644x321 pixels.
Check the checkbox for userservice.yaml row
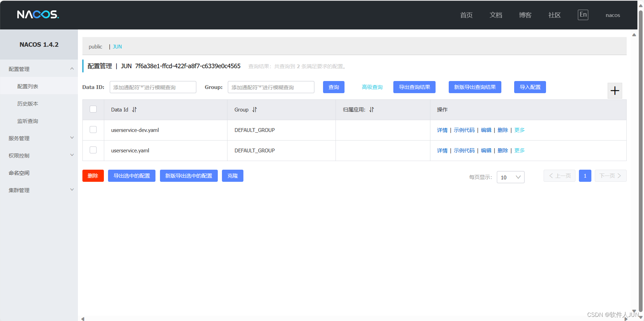(93, 150)
